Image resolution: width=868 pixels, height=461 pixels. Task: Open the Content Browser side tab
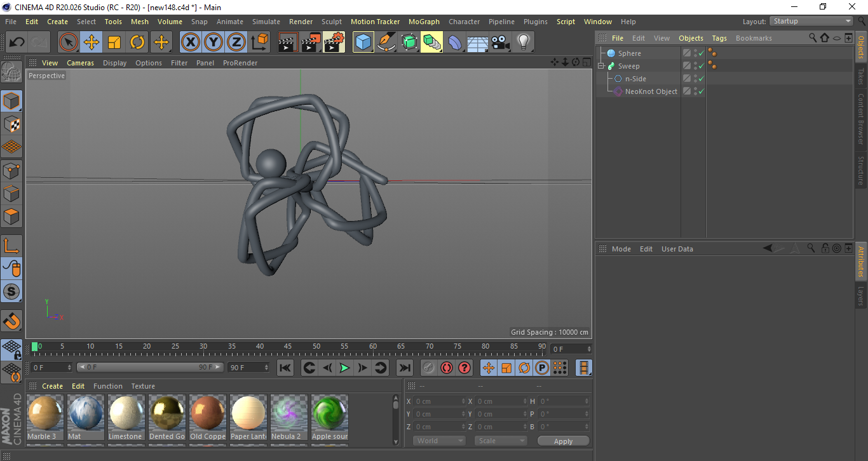tap(861, 119)
